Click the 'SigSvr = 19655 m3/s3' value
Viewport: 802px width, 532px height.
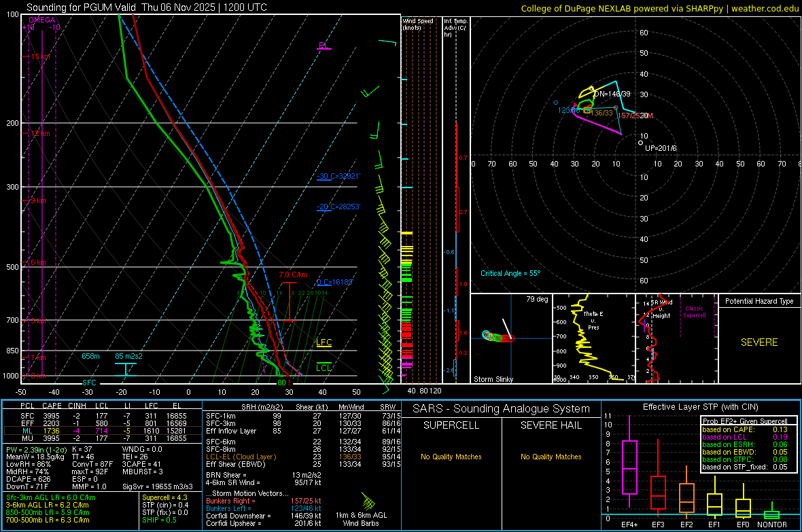point(158,487)
